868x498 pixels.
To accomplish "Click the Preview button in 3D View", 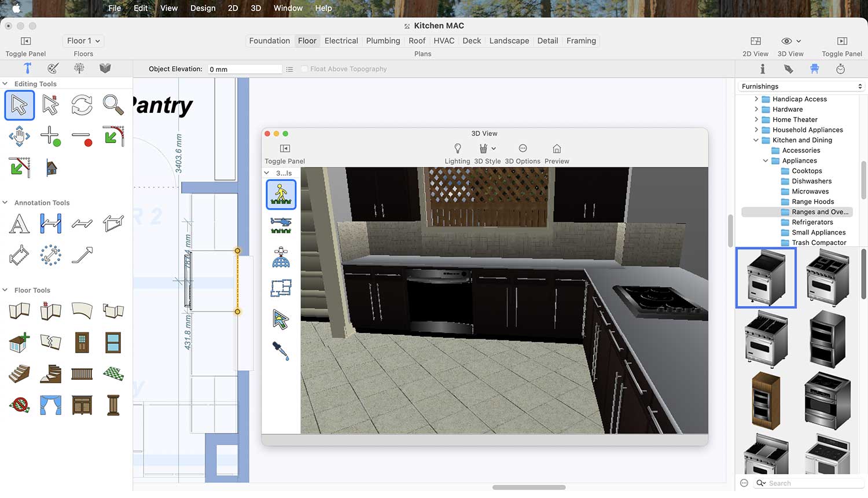I will [557, 149].
